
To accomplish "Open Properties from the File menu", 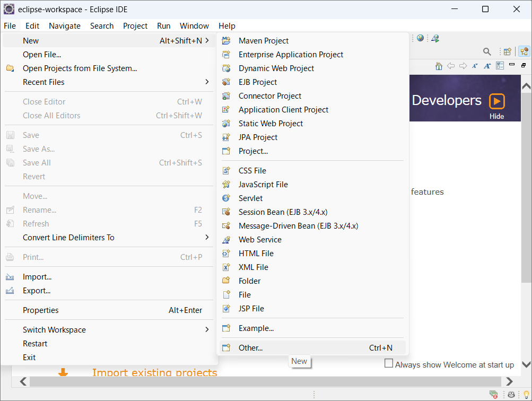I will coord(108,310).
